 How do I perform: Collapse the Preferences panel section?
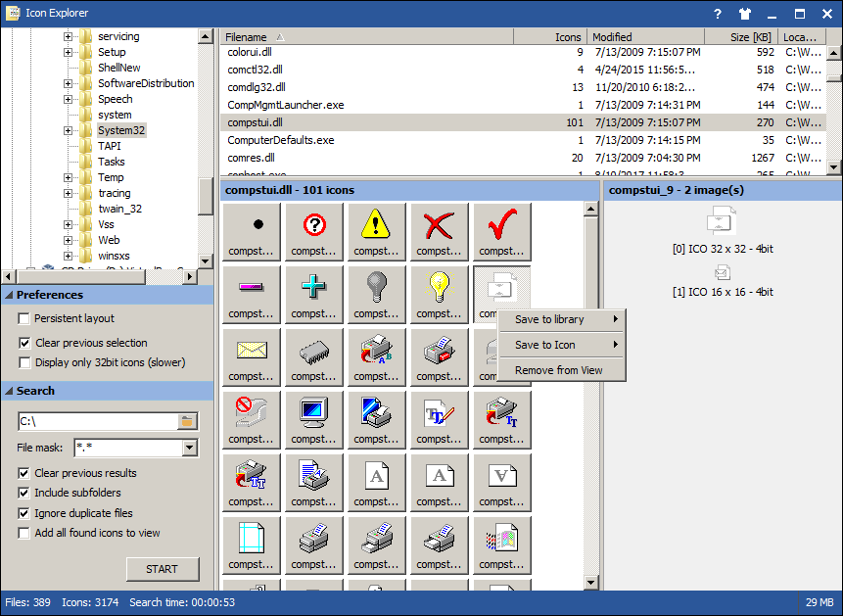pos(9,295)
